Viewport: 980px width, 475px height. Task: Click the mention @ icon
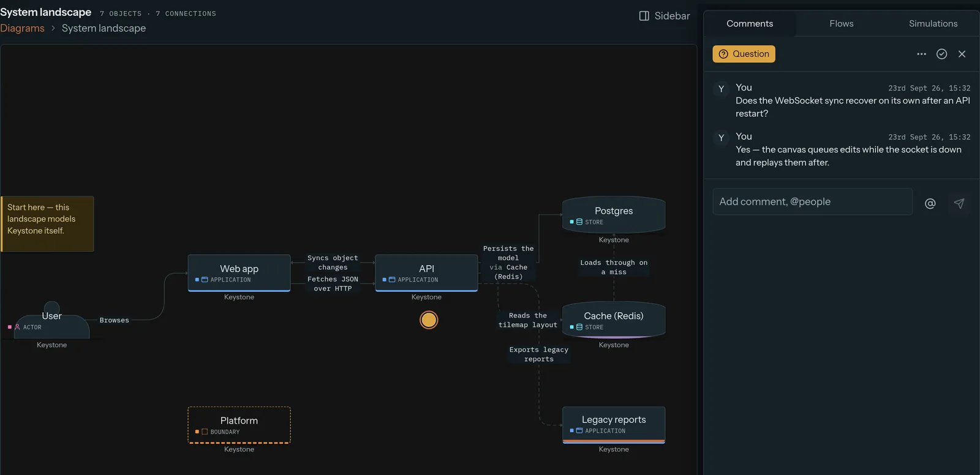click(x=930, y=204)
